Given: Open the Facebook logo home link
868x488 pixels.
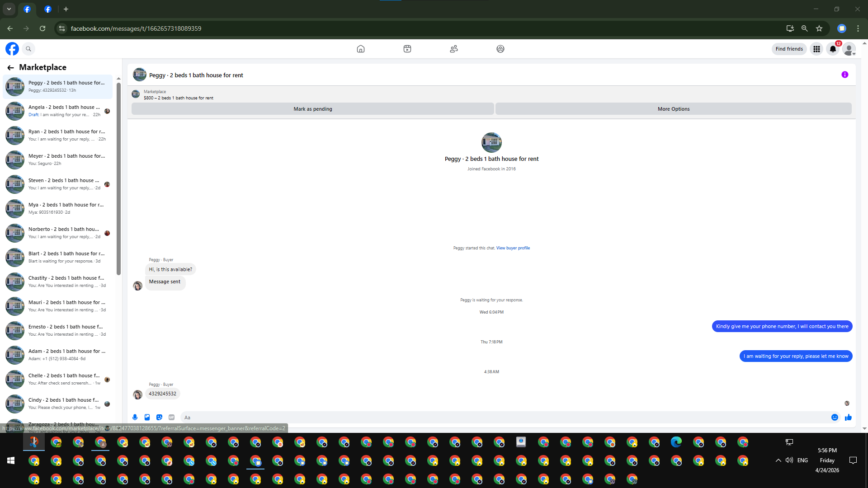Looking at the screenshot, I should click(x=12, y=49).
